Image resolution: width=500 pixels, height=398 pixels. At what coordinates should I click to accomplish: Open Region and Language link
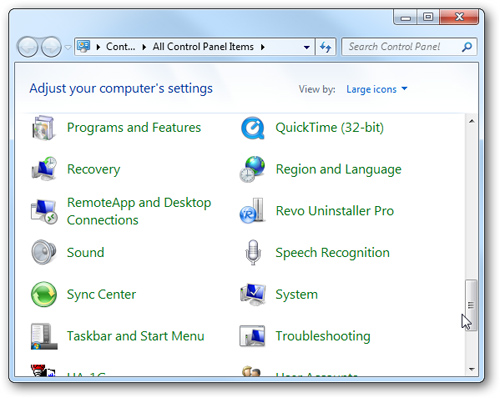point(338,169)
